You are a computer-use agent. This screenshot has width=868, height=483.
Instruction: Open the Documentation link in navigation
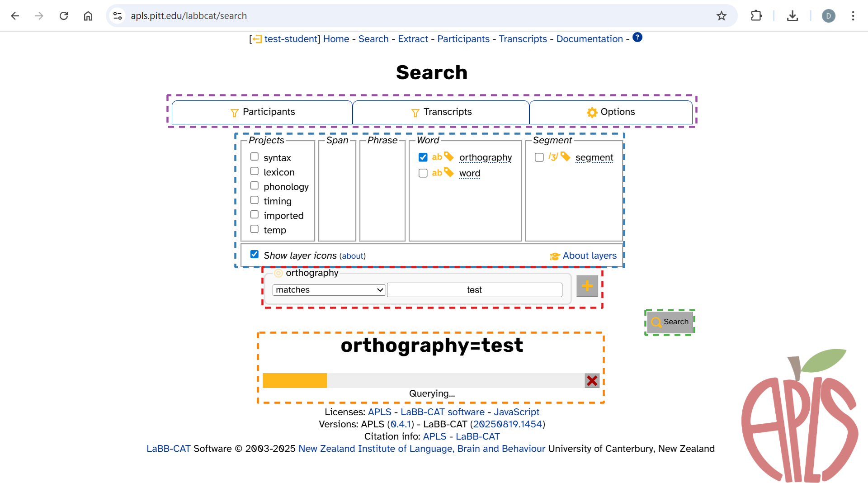tap(589, 39)
